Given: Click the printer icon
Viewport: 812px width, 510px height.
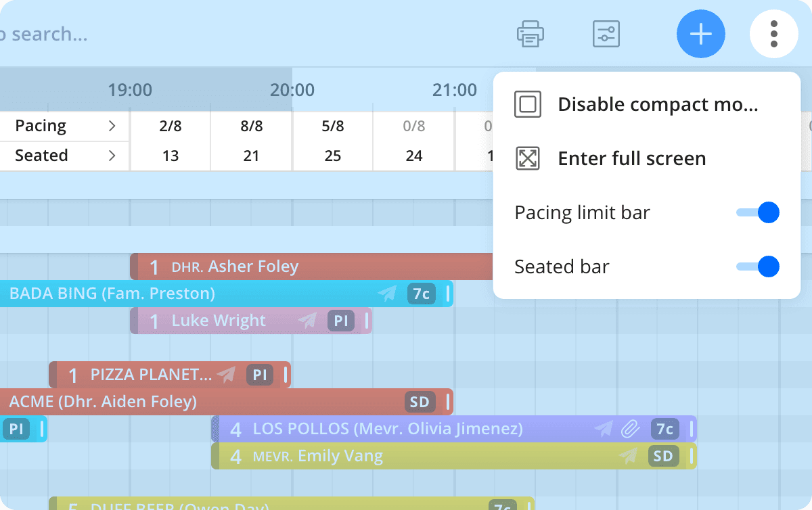Looking at the screenshot, I should pyautogui.click(x=530, y=34).
